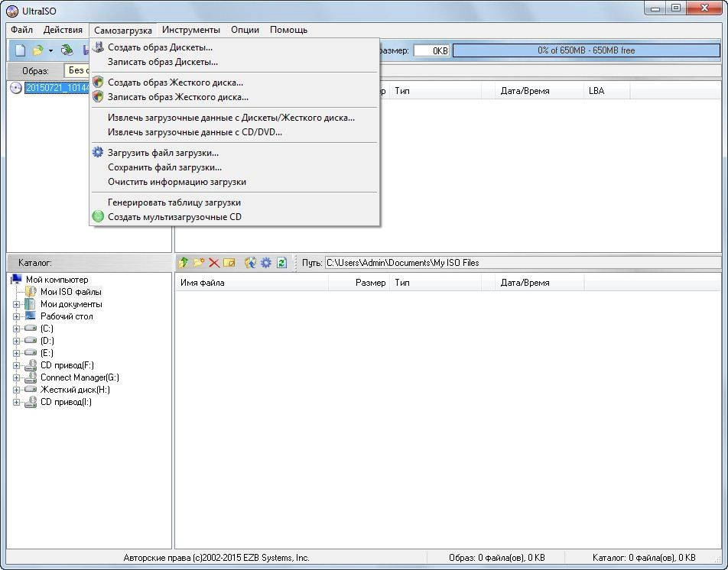The width and height of the screenshot is (728, 570).
Task: Select the (E:) drive label in tree
Action: [47, 353]
